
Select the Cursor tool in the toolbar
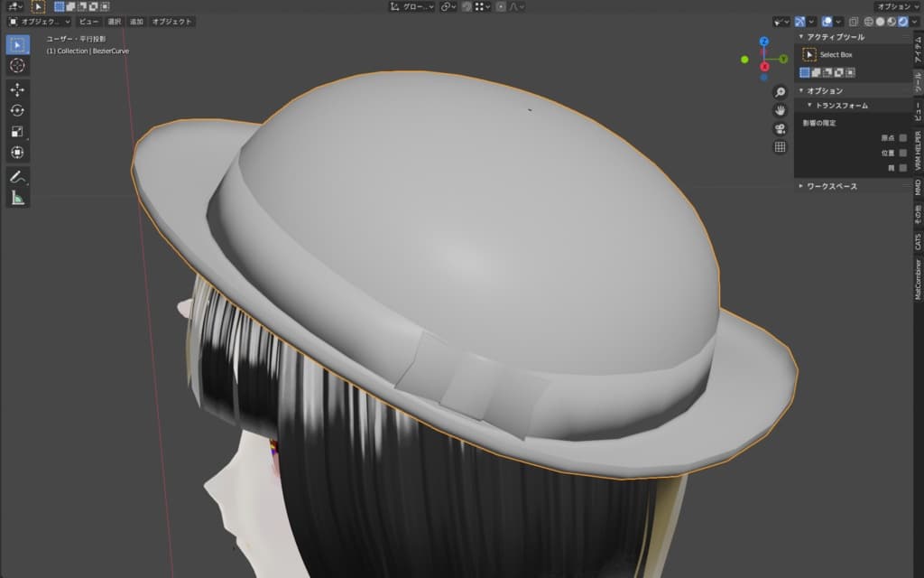click(17, 65)
